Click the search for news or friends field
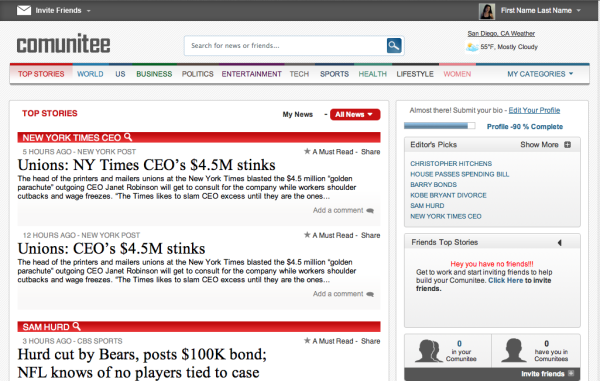600x381 pixels. 286,46
